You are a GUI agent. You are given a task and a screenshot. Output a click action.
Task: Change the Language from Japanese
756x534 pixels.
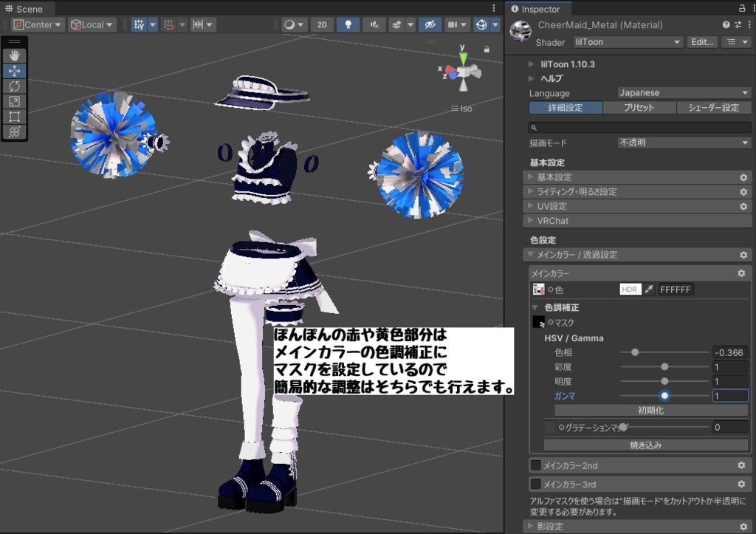683,92
